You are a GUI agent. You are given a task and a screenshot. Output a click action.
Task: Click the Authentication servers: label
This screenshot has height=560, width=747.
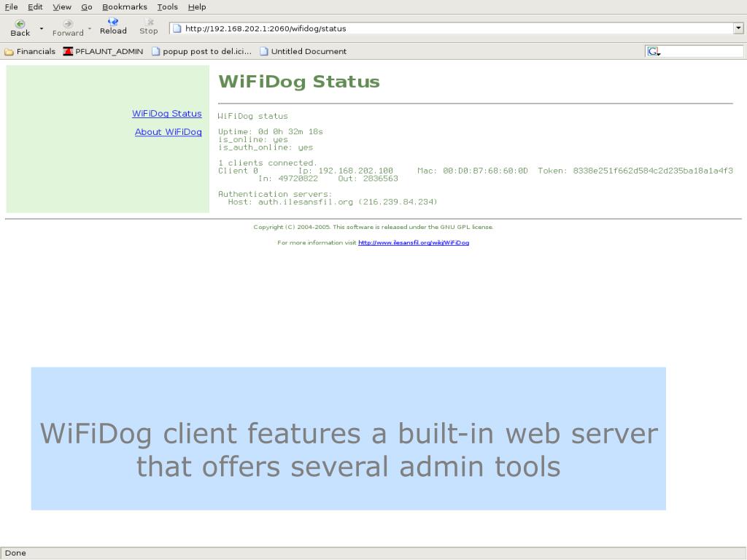tap(275, 194)
